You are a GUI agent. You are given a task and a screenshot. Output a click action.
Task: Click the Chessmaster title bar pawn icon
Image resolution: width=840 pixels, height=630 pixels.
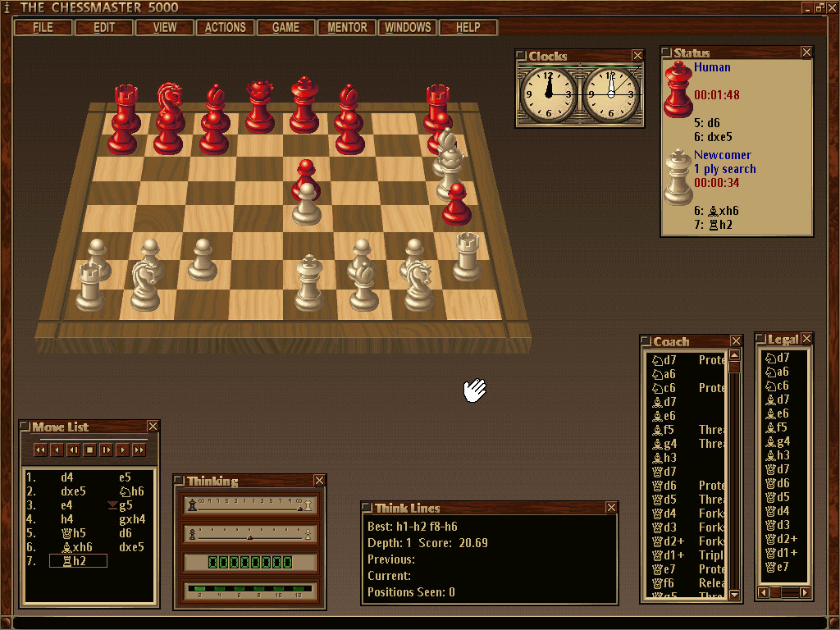[7, 7]
